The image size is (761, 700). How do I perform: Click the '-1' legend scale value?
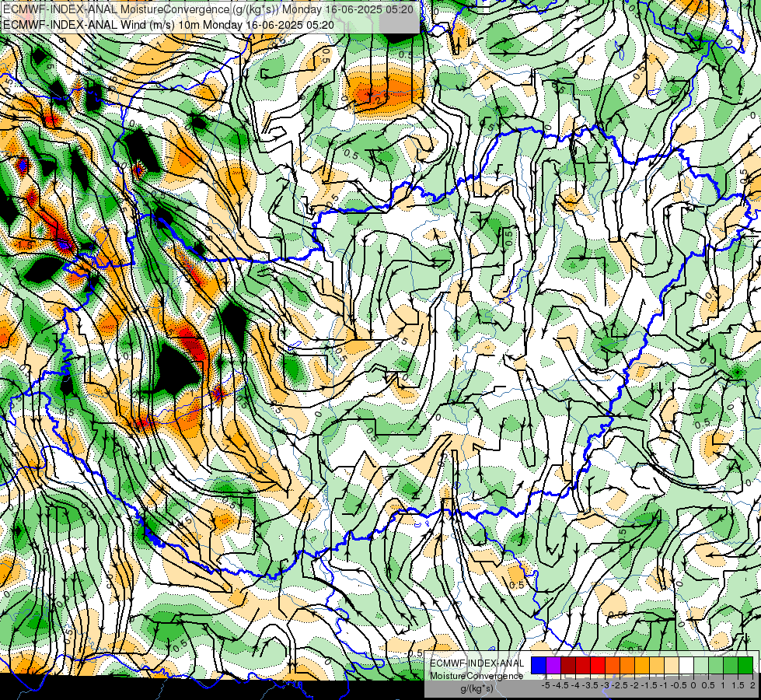664,685
